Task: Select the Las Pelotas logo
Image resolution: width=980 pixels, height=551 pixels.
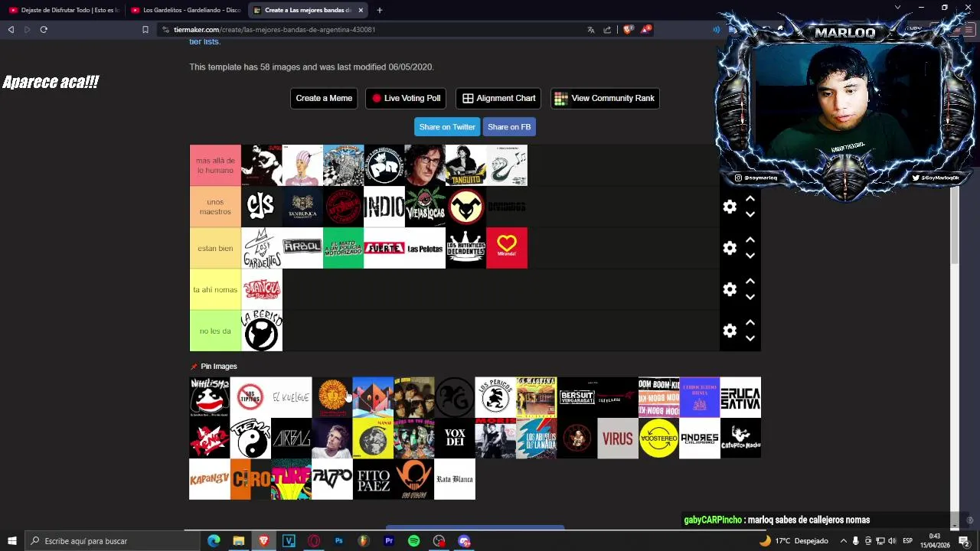Action: 425,248
